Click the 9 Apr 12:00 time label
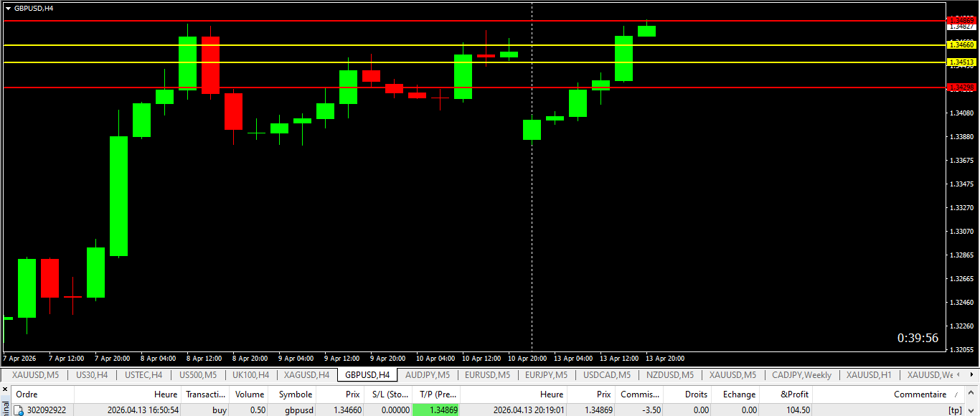 click(x=342, y=358)
